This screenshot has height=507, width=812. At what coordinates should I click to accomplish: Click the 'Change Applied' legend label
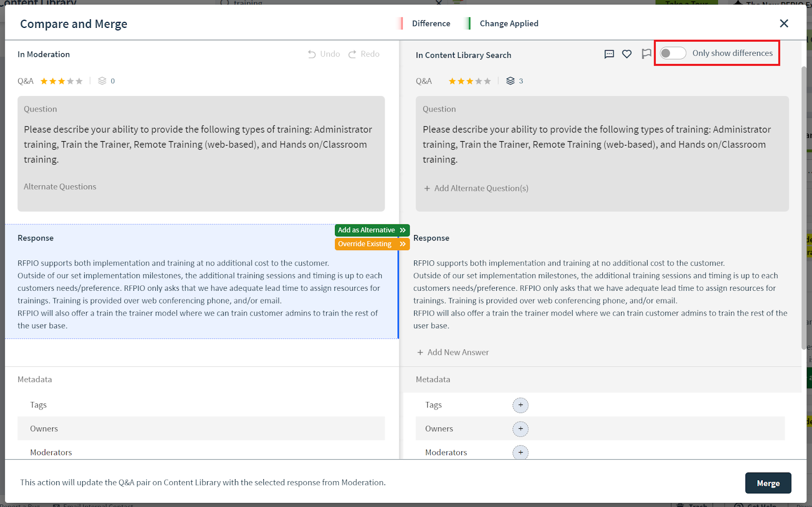509,23
